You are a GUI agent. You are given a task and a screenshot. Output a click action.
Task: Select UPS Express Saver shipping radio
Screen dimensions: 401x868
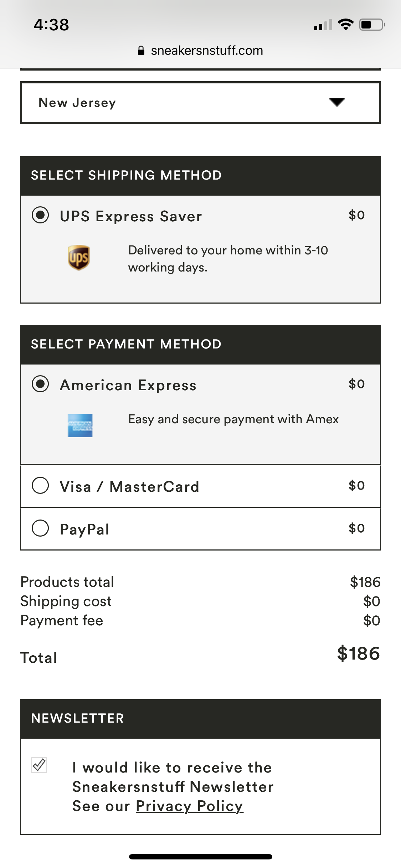(40, 215)
